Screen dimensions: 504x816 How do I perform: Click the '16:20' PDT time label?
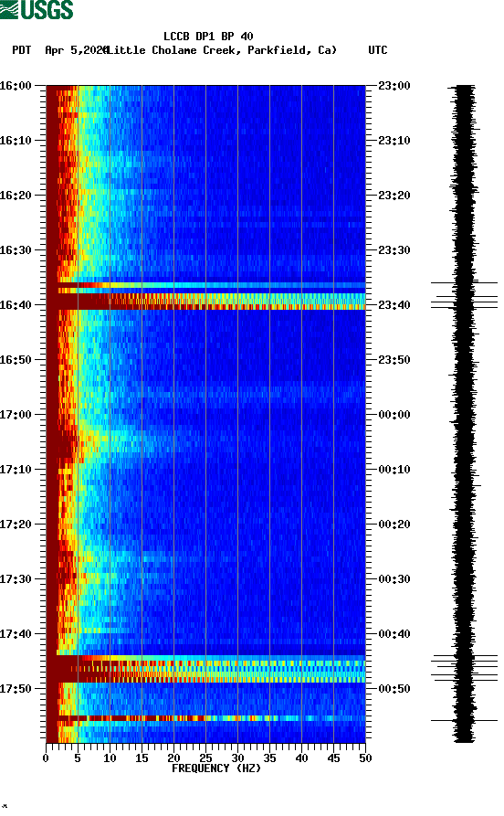coord(16,196)
